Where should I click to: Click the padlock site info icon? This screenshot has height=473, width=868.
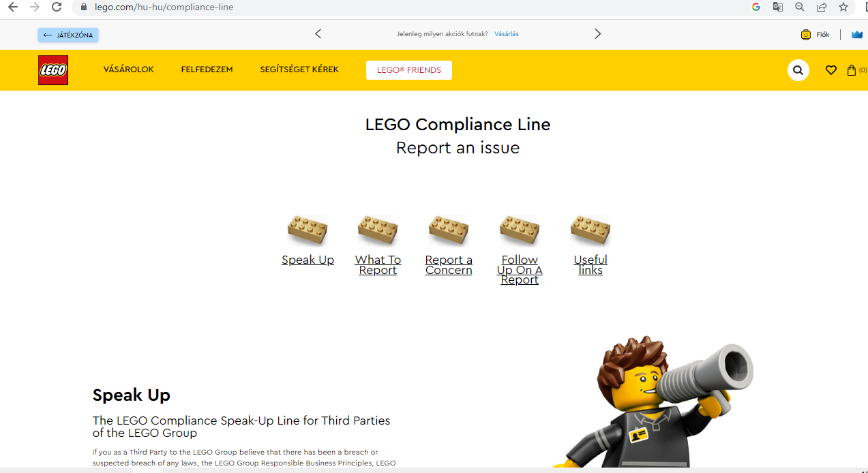85,7
